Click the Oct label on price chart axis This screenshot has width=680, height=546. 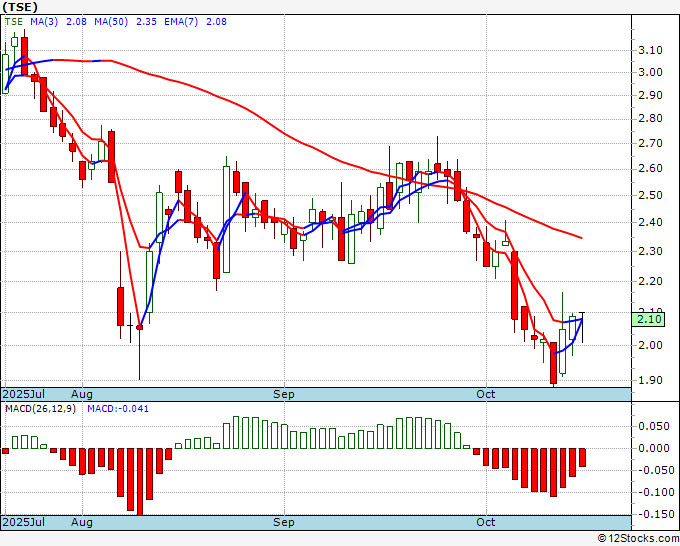pos(485,394)
